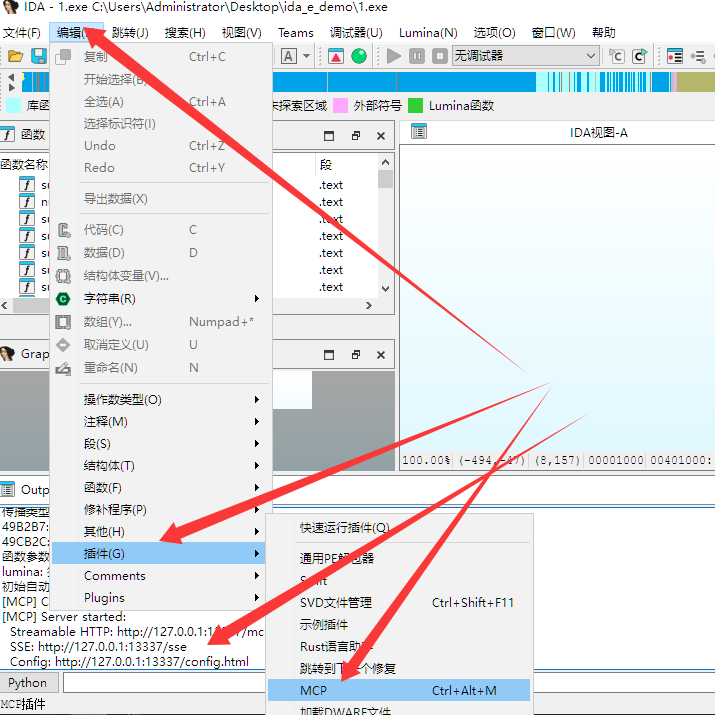Expand the 字符串(R) submenu
Viewport: 715px width, 715px height.
tap(161, 299)
